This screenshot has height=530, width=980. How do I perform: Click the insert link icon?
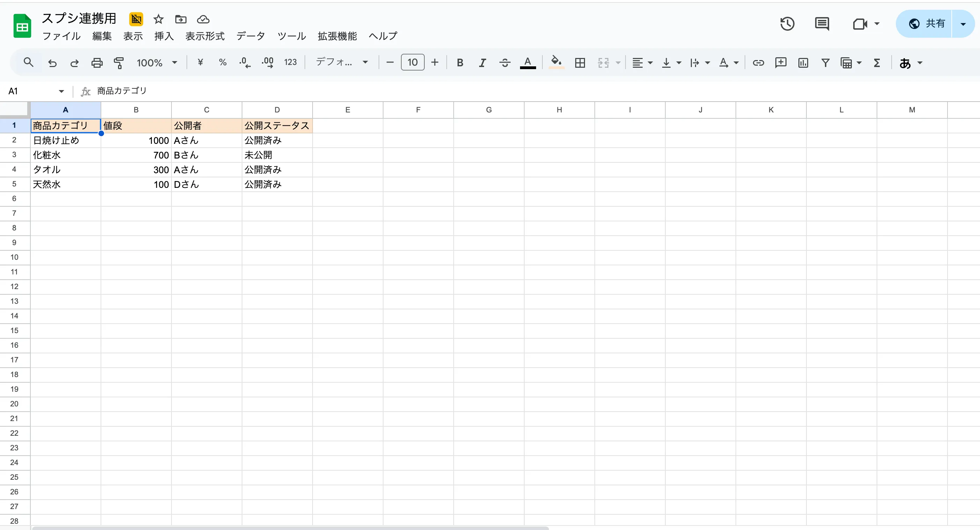[758, 63]
